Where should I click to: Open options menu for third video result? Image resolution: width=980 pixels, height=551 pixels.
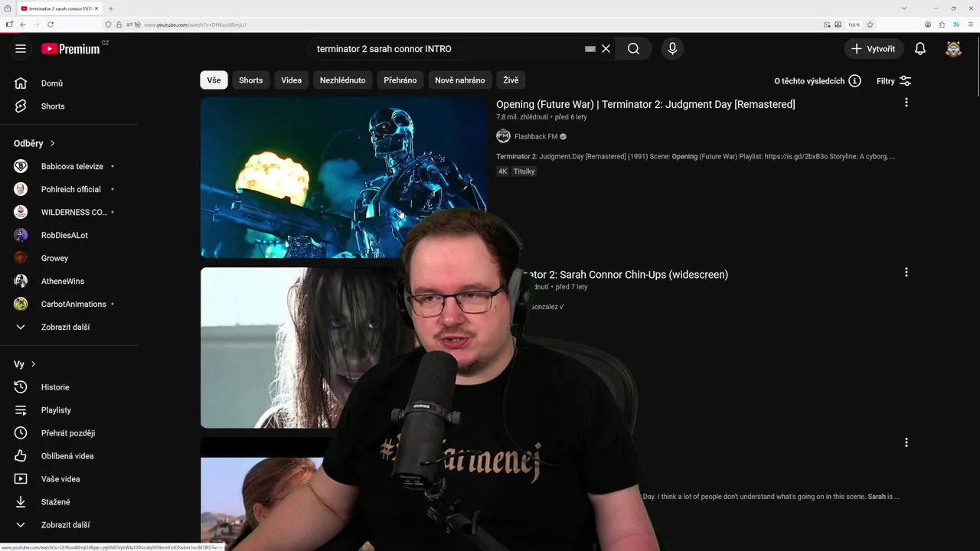coord(906,442)
